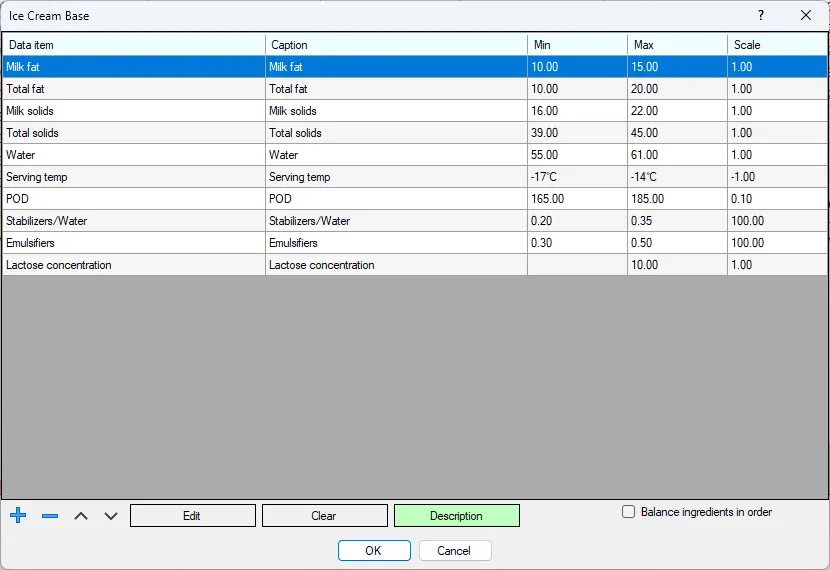Image resolution: width=830 pixels, height=570 pixels.
Task: Click Stabilizers/Water Max value 0.35
Action: (x=678, y=221)
